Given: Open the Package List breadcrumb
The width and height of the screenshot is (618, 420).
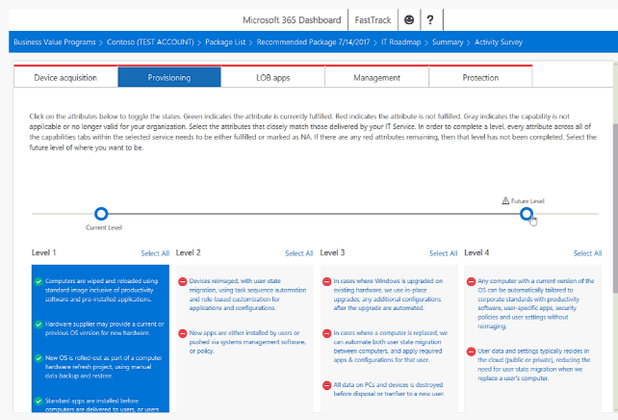Looking at the screenshot, I should click(x=225, y=42).
